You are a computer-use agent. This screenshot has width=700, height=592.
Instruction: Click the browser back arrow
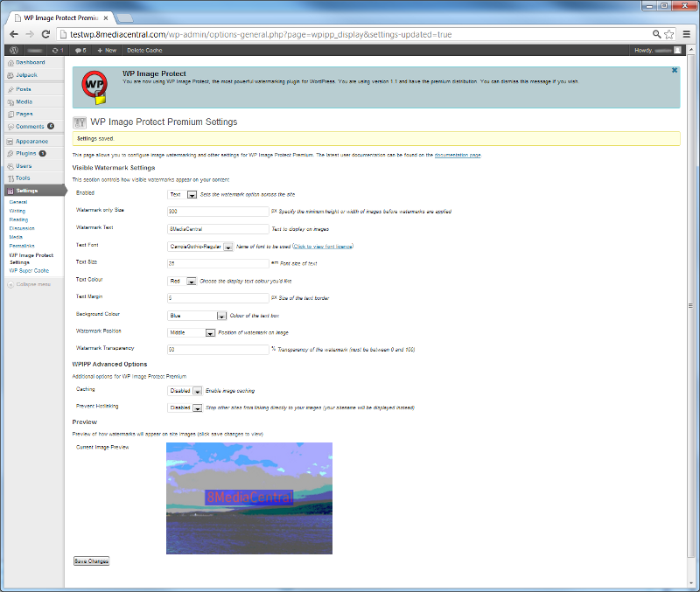coord(14,34)
